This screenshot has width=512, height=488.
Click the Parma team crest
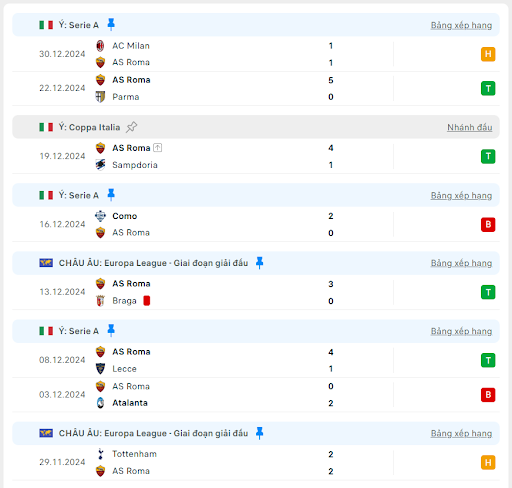pos(100,97)
